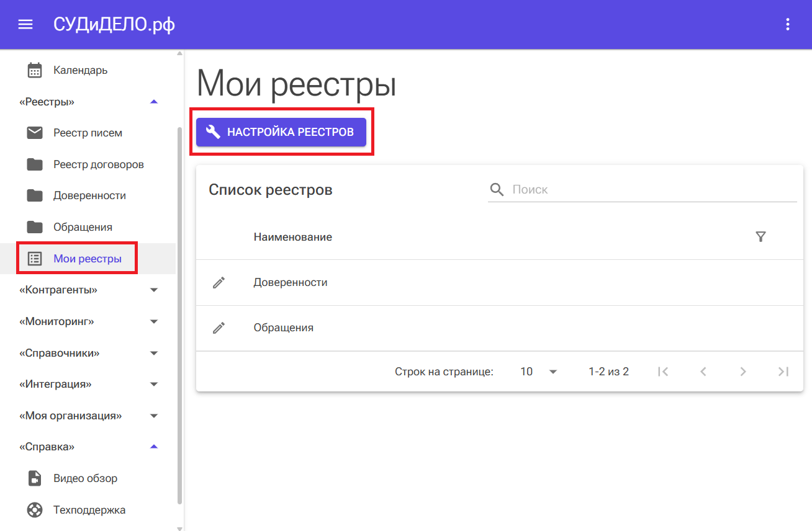Go to the last page of the list
This screenshot has height=531, width=812.
pyautogui.click(x=783, y=372)
